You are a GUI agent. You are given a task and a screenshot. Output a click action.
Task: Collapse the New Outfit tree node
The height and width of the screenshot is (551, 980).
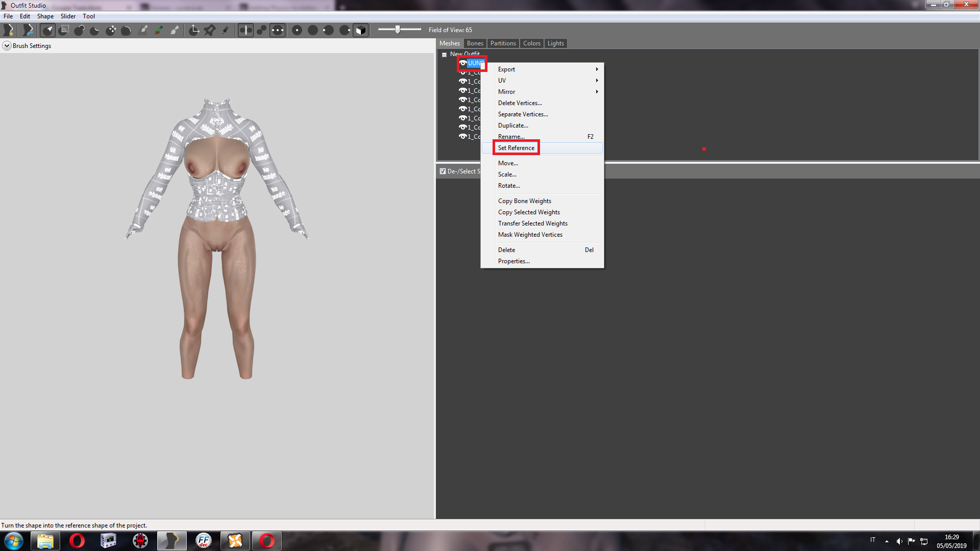point(444,54)
